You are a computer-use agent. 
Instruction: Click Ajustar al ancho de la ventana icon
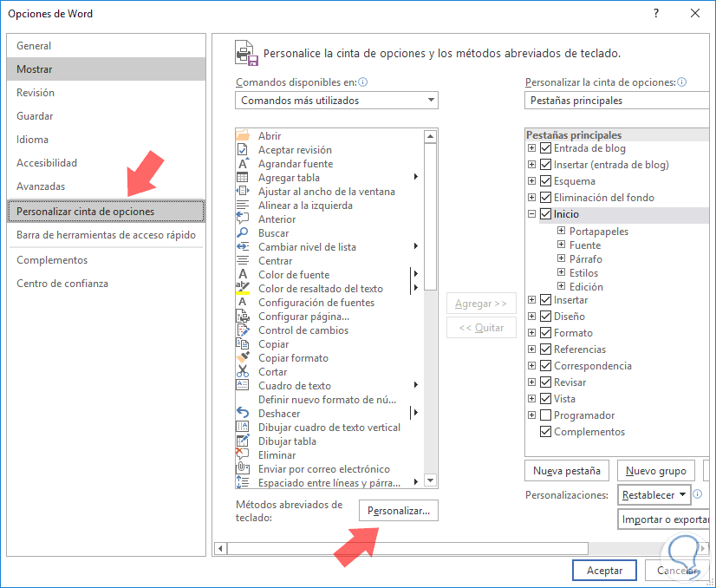click(x=243, y=192)
